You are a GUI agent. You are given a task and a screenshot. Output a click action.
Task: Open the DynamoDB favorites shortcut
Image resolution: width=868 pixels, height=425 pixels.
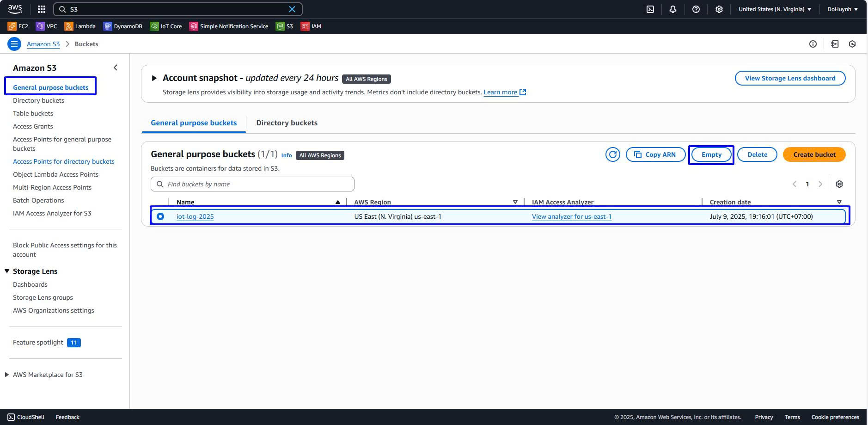point(123,26)
